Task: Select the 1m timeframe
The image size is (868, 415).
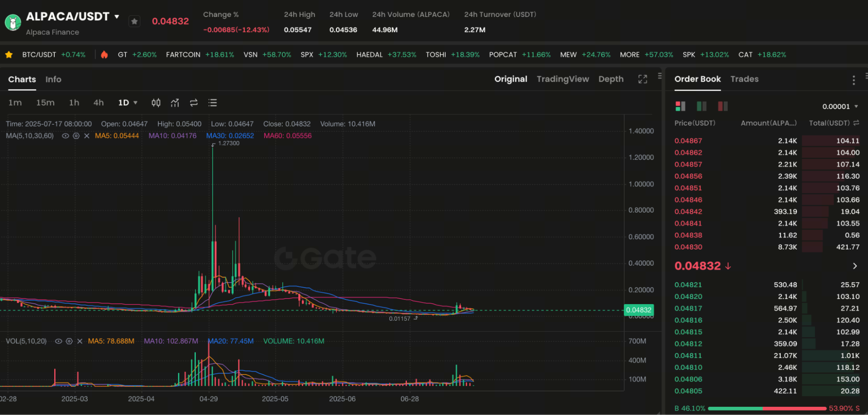Action: point(15,103)
